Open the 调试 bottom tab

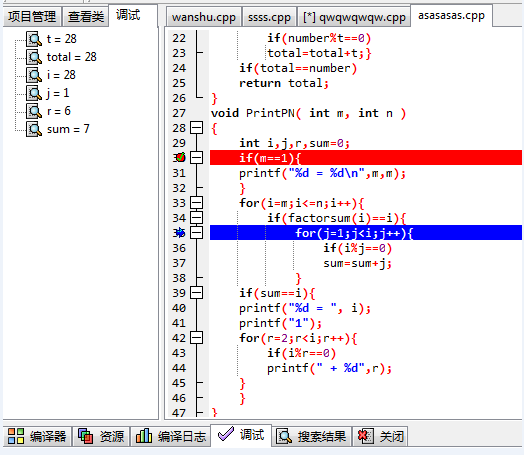point(241,435)
